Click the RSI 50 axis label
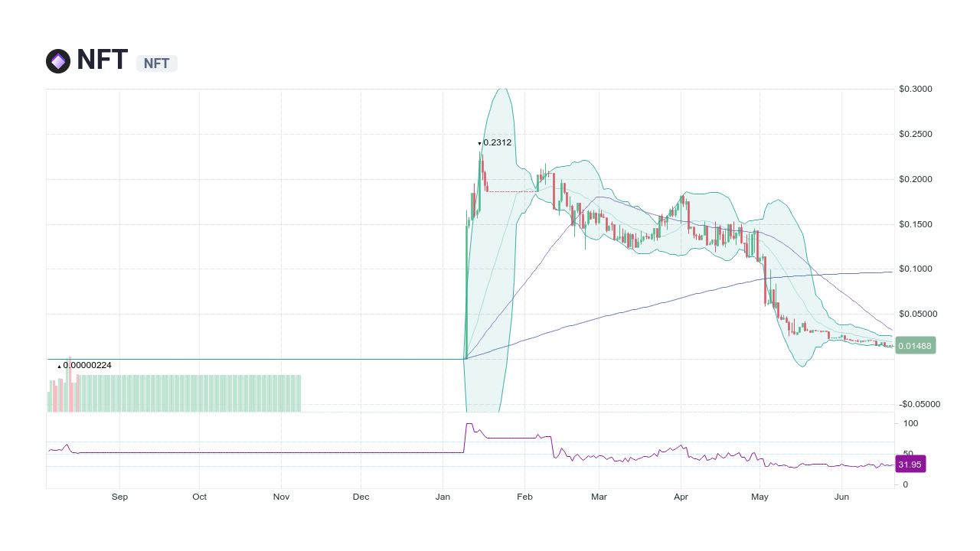The width and height of the screenshot is (980, 551). (x=908, y=454)
